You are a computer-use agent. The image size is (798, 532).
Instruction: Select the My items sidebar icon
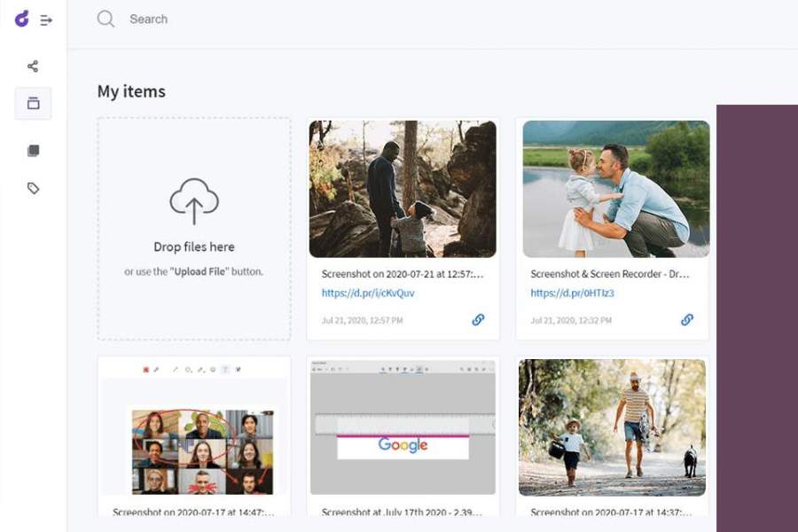pyautogui.click(x=33, y=104)
